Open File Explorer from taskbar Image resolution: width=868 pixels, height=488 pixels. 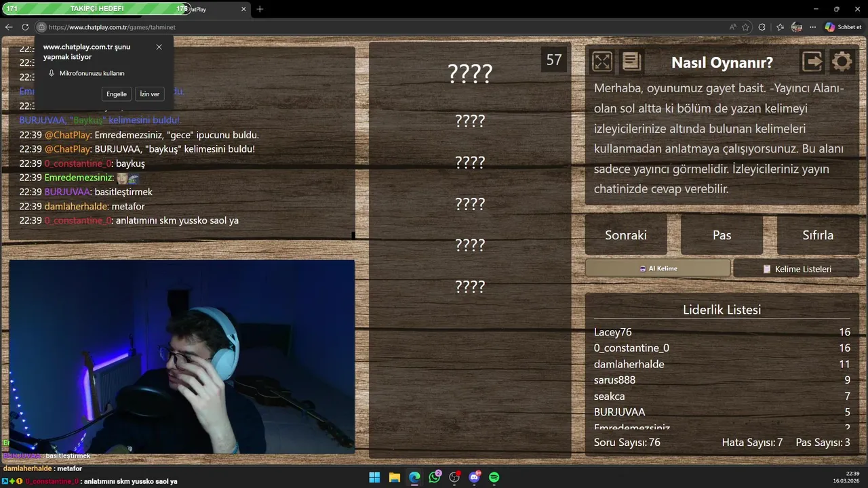(395, 477)
